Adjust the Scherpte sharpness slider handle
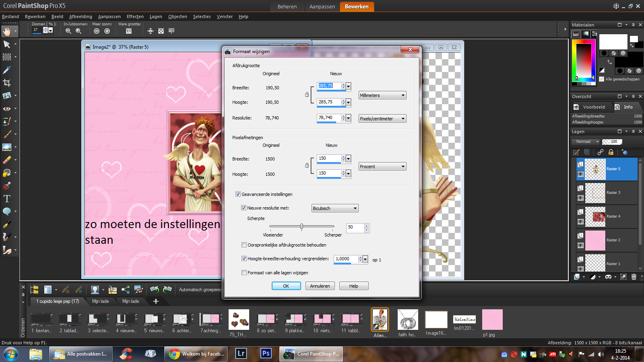 (301, 226)
